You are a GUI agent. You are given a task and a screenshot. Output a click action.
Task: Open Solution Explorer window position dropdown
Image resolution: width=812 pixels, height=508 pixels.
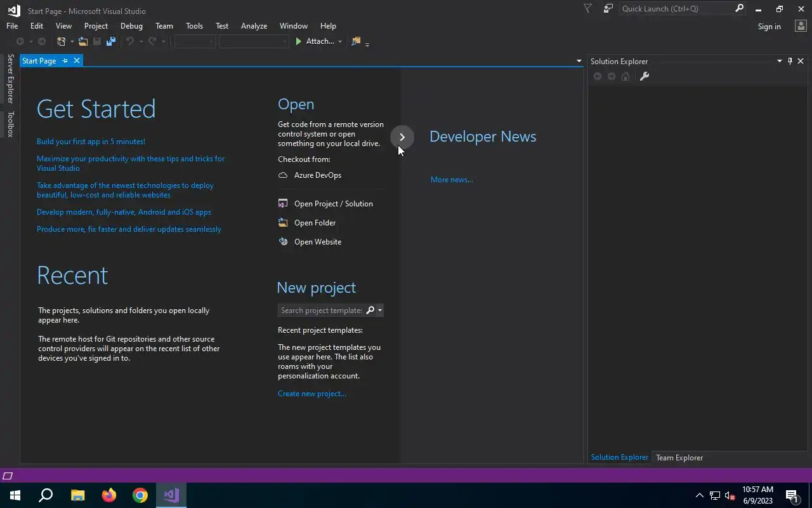780,61
